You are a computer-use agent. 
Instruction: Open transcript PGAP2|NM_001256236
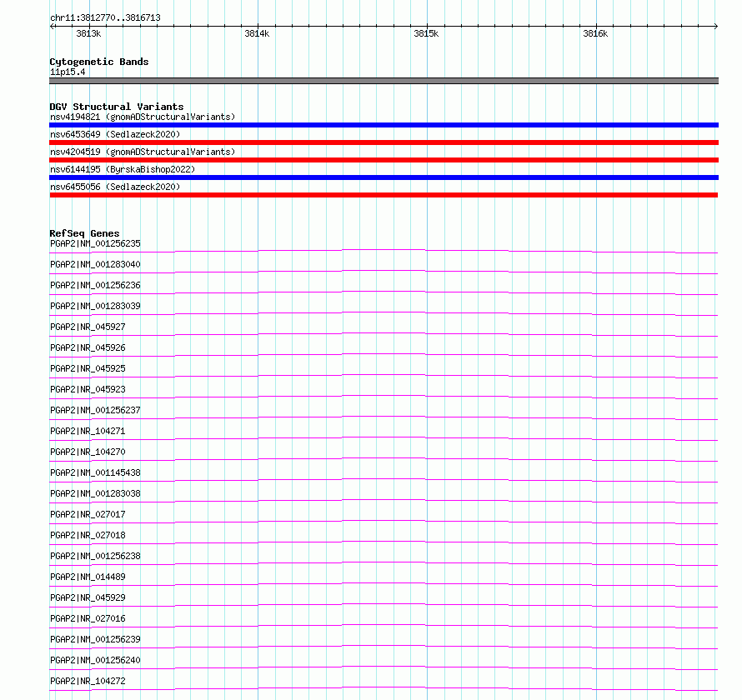(x=95, y=285)
